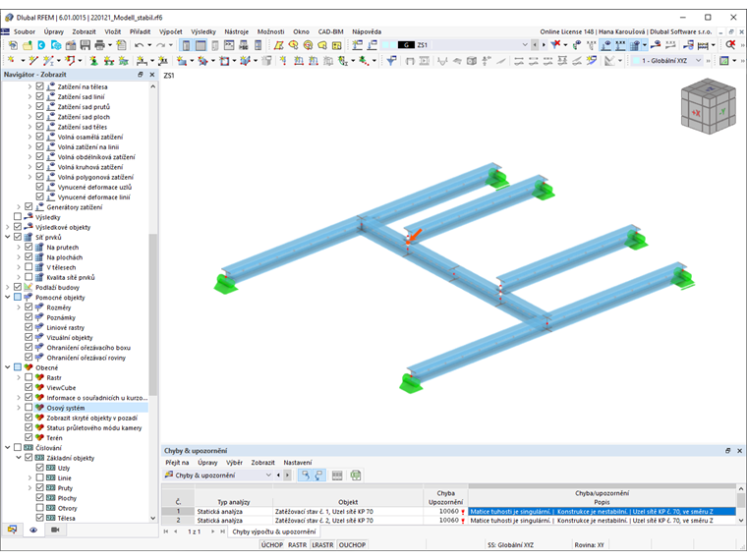Image resolution: width=747 pixels, height=560 pixels.
Task: Click the select-in-graphic icon in errors panel
Action: [305, 476]
